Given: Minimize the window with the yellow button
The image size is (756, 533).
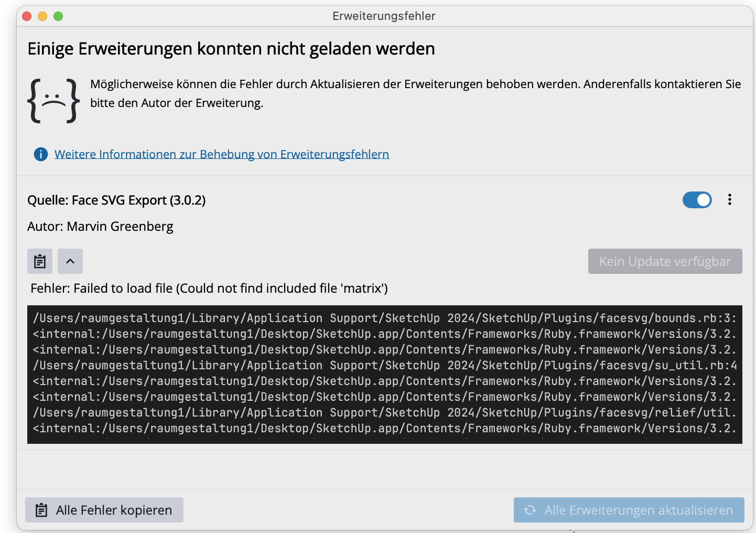Looking at the screenshot, I should tap(42, 16).
